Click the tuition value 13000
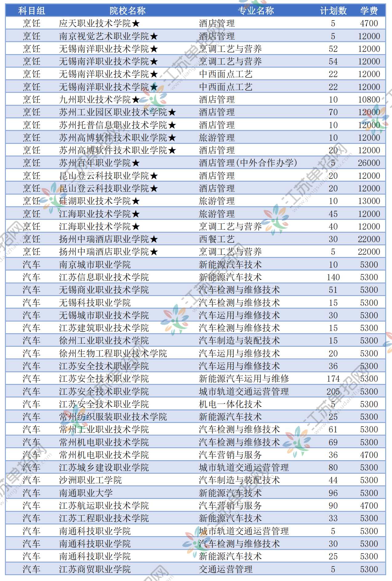 tap(369, 201)
